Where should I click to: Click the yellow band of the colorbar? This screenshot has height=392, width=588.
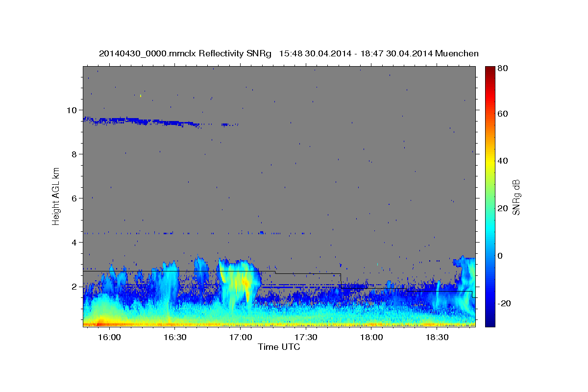[x=490, y=162]
